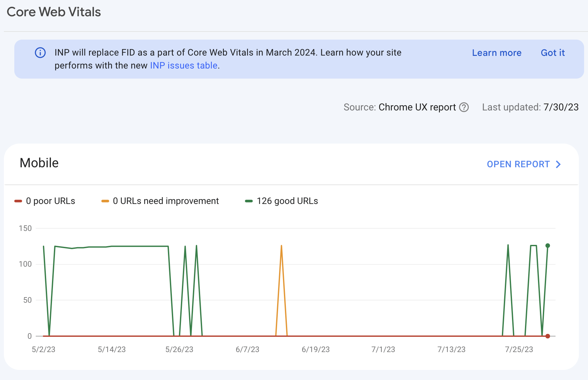The width and height of the screenshot is (588, 380).
Task: Click the orange legend marker for improvement URLs
Action: click(105, 201)
